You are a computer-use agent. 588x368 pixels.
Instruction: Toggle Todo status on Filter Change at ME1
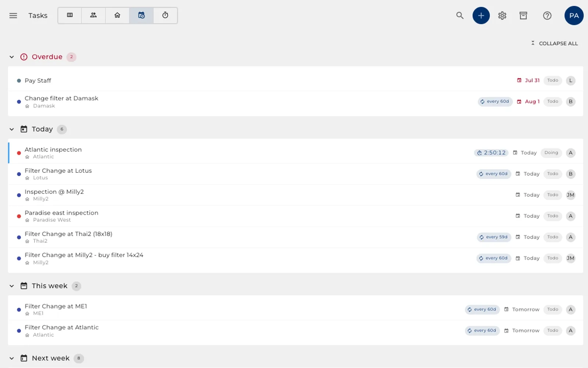coord(552,310)
